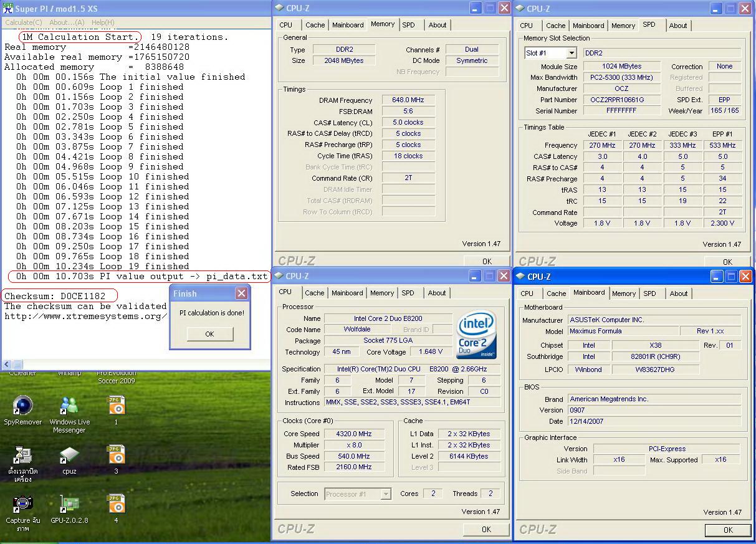756x544 pixels.
Task: Click OK in the CPU-Z processor window
Action: [x=487, y=529]
